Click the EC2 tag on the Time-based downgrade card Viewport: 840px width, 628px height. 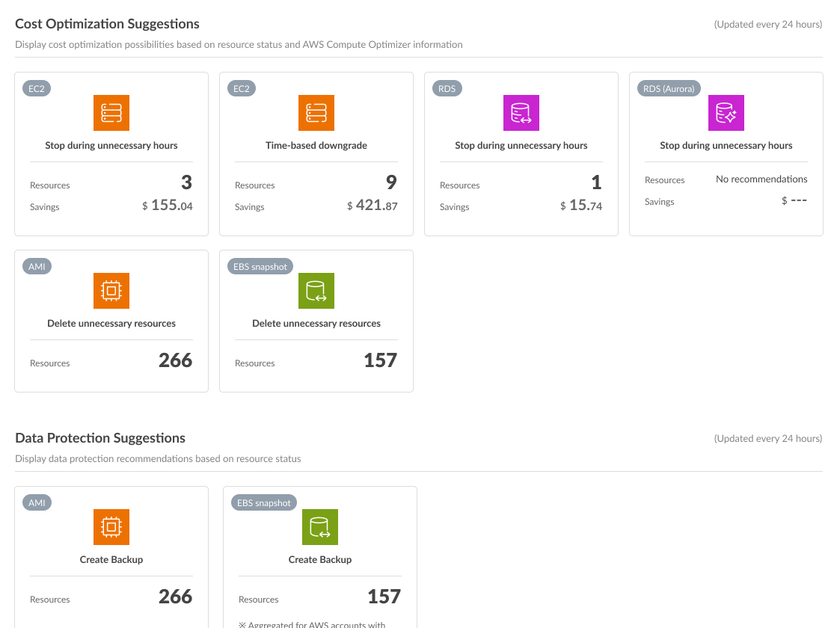(x=242, y=88)
